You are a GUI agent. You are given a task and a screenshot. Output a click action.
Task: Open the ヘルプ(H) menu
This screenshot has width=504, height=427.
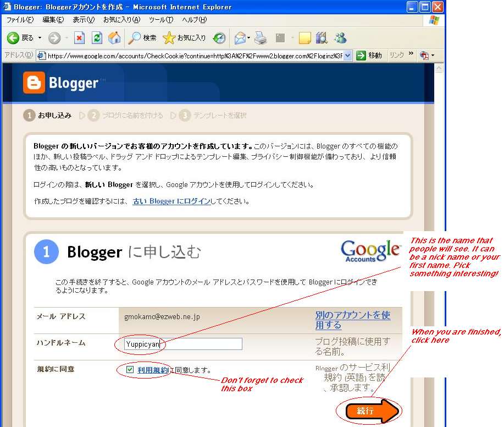195,20
